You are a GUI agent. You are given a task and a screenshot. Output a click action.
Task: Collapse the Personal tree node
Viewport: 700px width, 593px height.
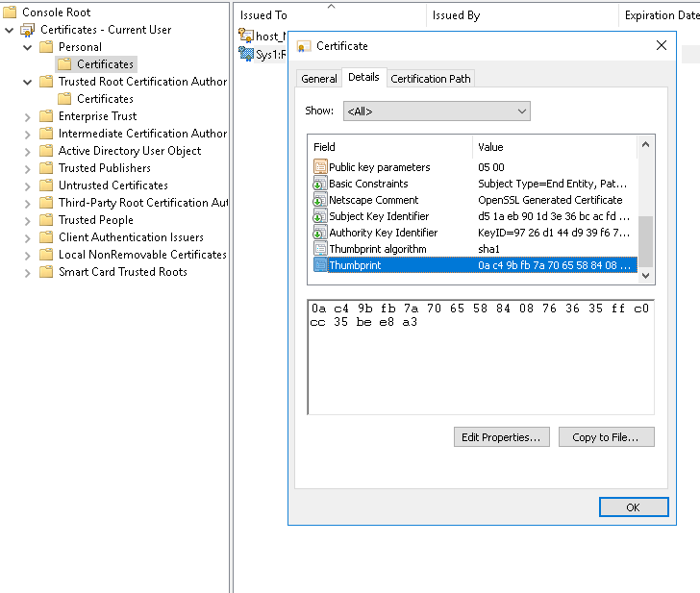click(27, 47)
